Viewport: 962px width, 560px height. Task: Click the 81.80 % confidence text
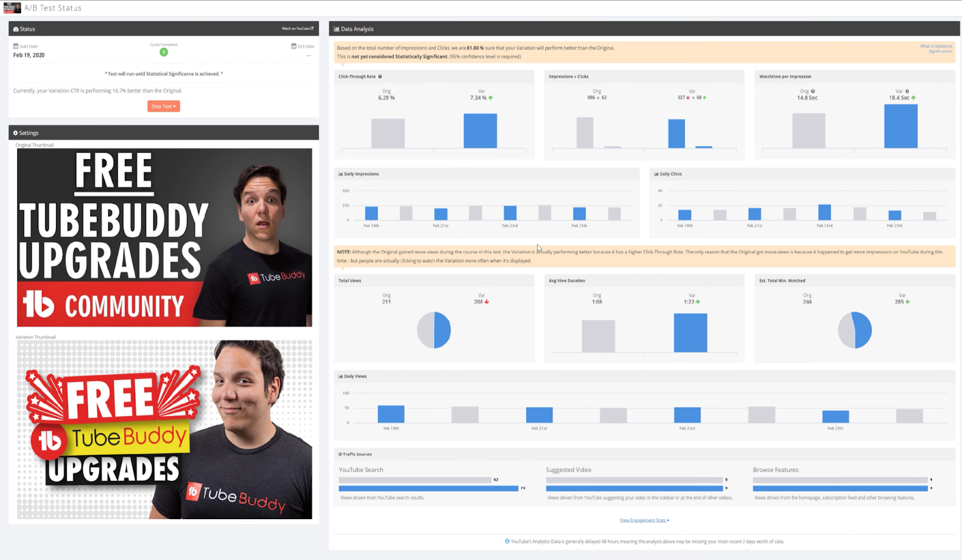pos(475,48)
